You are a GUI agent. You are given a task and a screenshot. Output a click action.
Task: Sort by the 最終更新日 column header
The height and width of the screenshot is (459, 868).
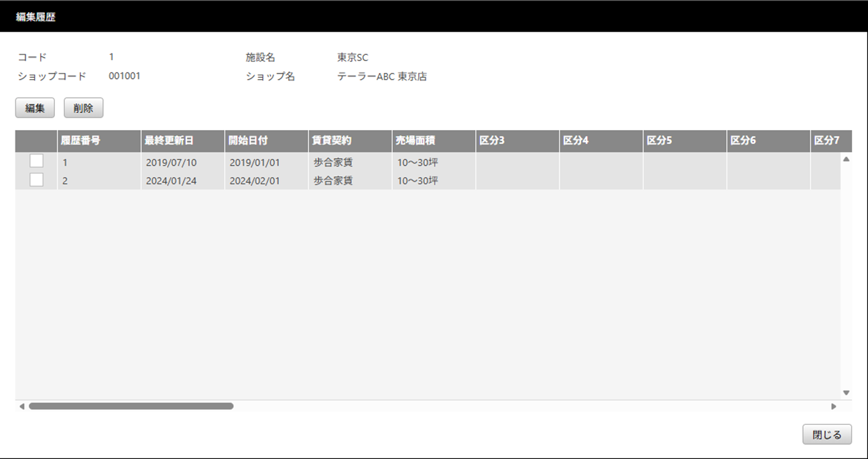(182, 141)
